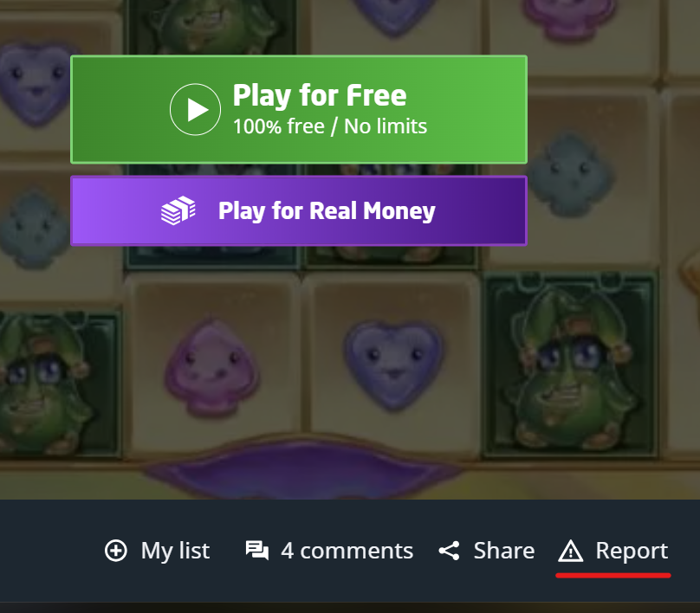Choose Play for Real Money

point(299,210)
